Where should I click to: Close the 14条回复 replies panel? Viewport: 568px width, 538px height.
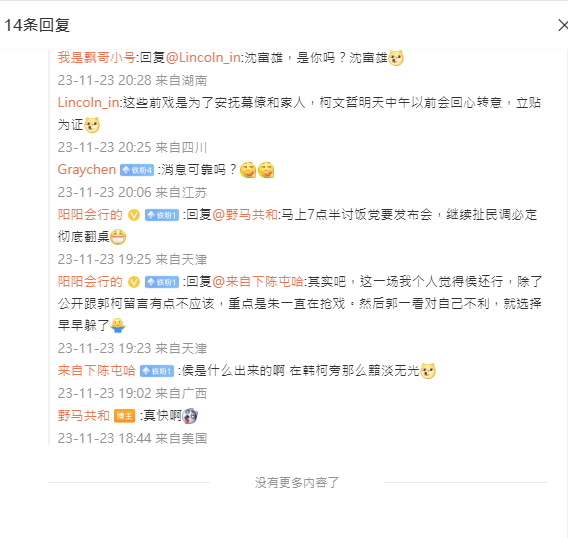click(563, 25)
